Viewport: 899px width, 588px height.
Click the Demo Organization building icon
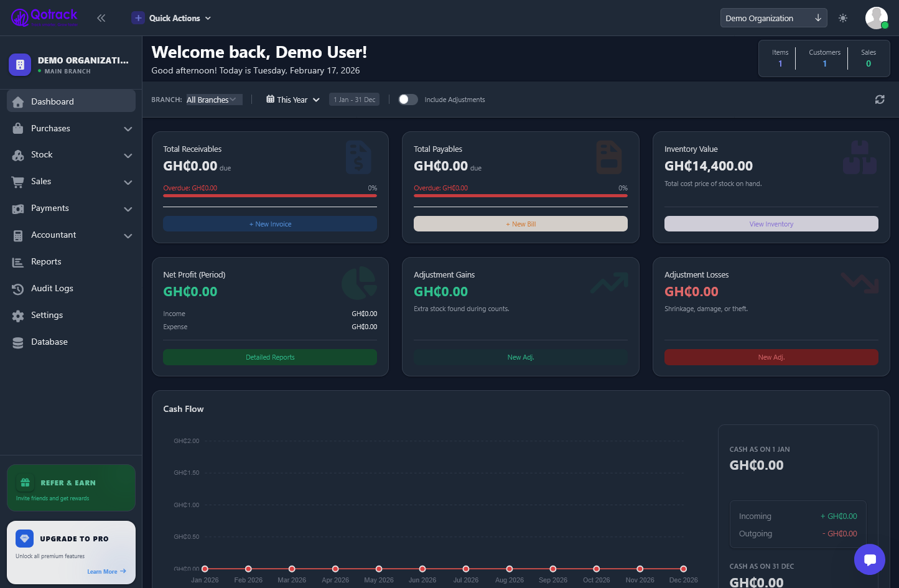[20, 65]
